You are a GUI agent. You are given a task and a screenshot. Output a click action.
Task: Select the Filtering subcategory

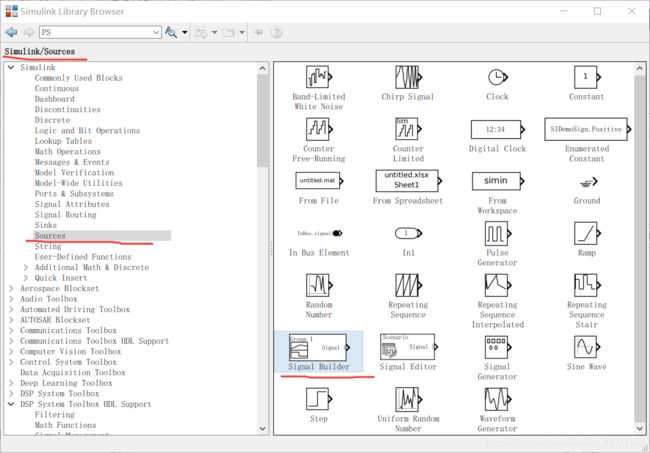point(55,414)
